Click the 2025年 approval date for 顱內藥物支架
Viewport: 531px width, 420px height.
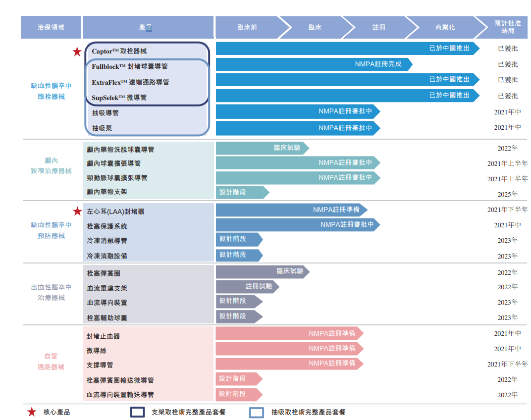click(507, 194)
